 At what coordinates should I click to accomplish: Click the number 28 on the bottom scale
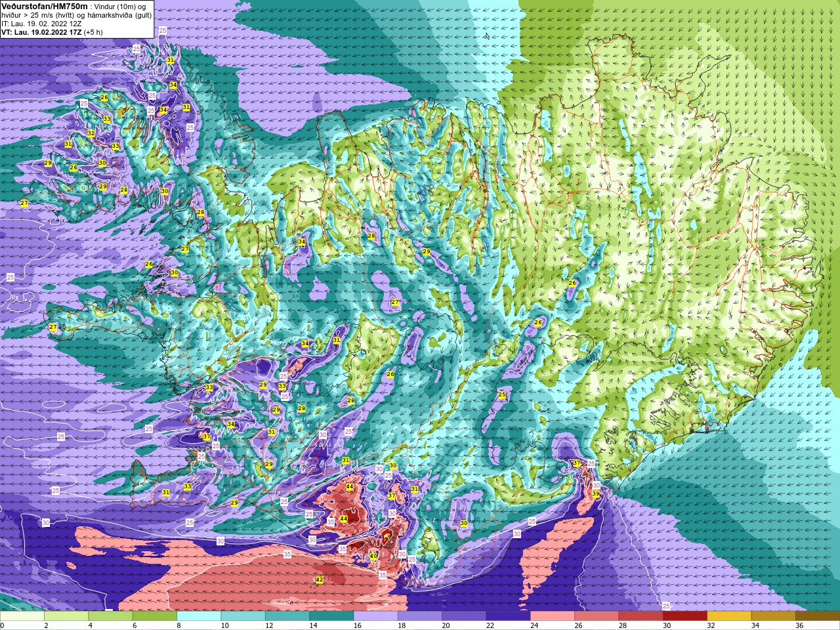622,625
